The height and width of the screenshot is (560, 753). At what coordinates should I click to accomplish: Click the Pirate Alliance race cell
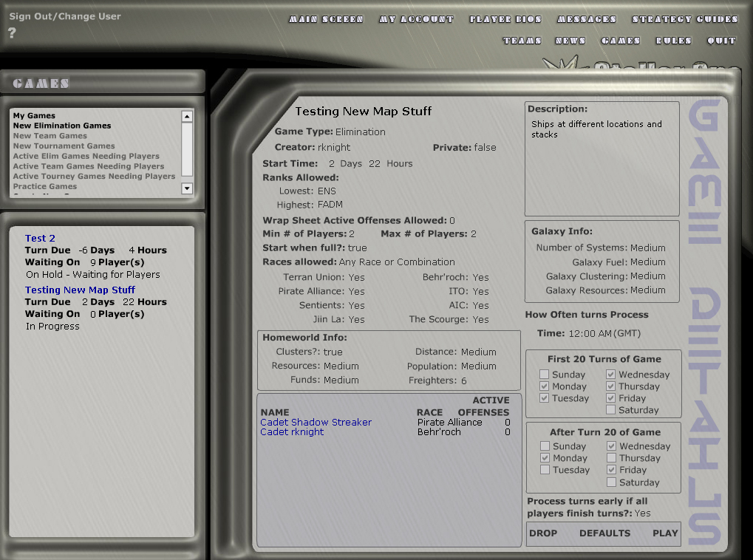point(449,422)
